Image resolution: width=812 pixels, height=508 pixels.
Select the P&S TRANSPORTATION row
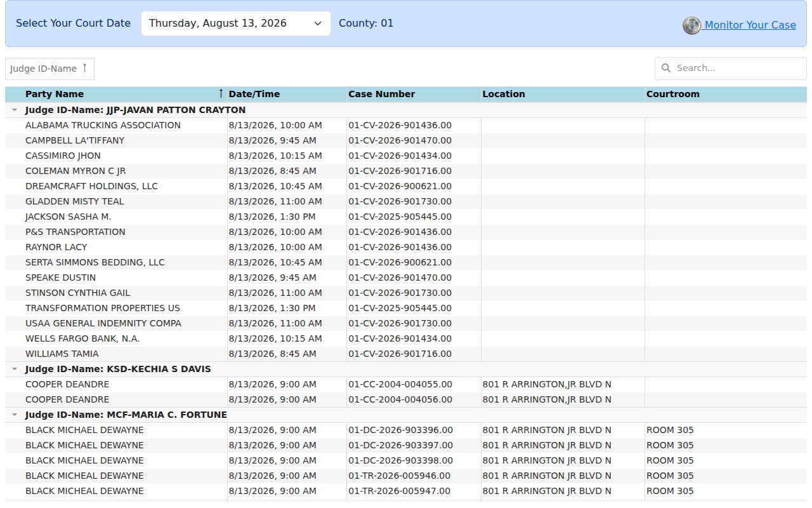[x=406, y=232]
